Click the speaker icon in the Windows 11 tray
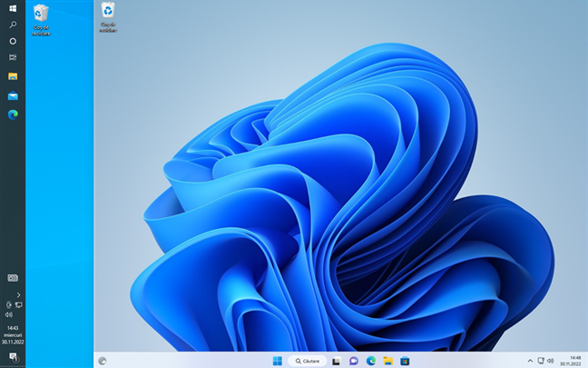The width and height of the screenshot is (588, 368). 550,361
